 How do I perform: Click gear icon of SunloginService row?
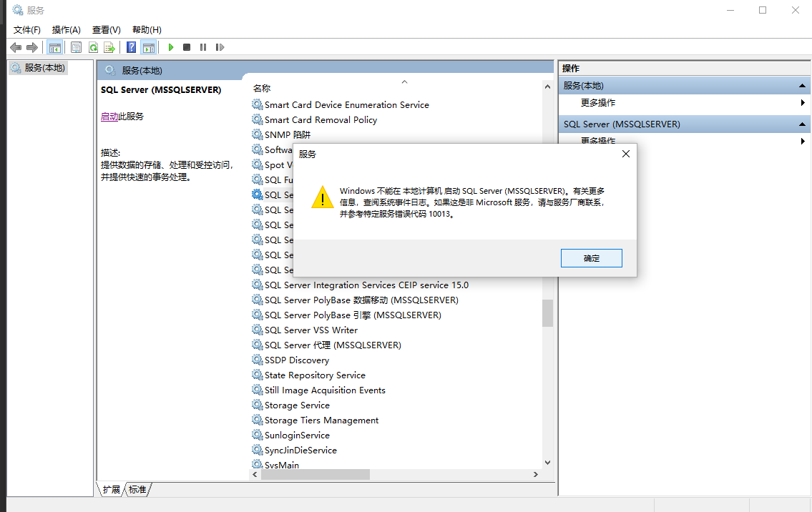pos(258,434)
